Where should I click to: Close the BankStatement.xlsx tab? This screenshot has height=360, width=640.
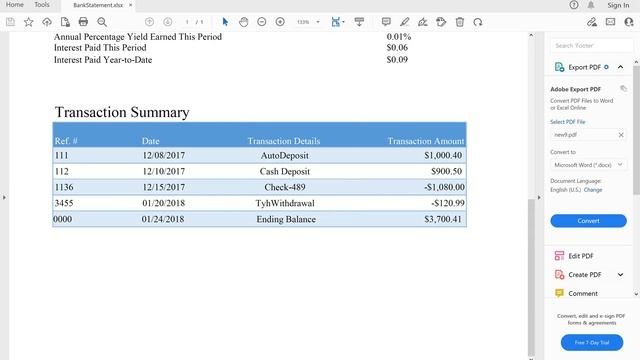point(131,5)
